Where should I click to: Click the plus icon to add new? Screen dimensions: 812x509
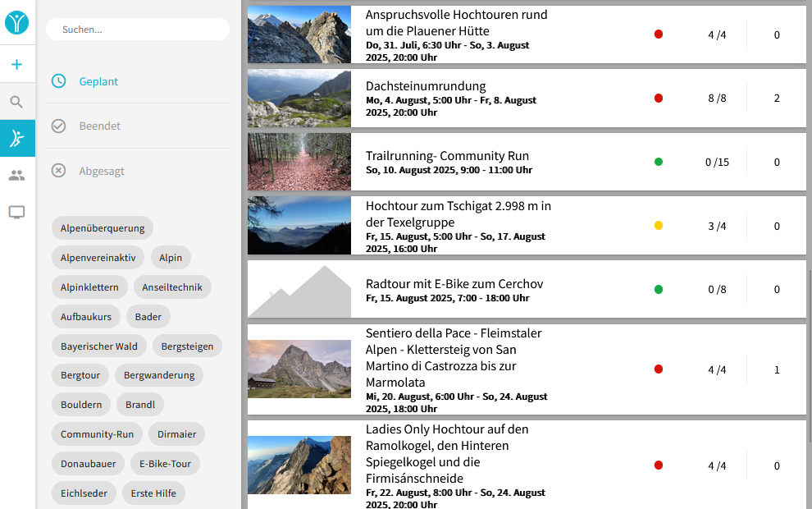tap(16, 64)
